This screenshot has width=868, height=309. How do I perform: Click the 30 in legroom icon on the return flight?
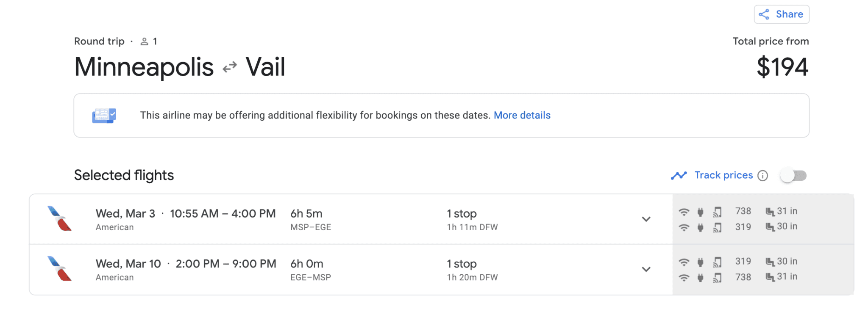(770, 261)
